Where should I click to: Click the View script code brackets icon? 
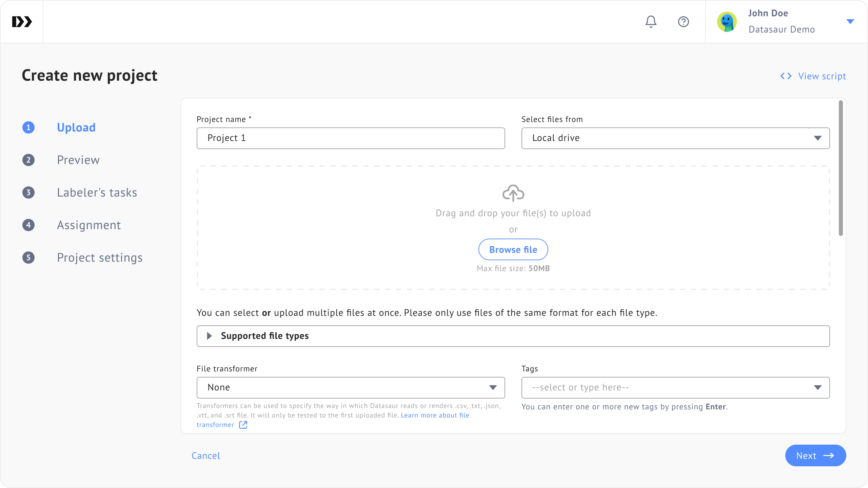tap(786, 76)
